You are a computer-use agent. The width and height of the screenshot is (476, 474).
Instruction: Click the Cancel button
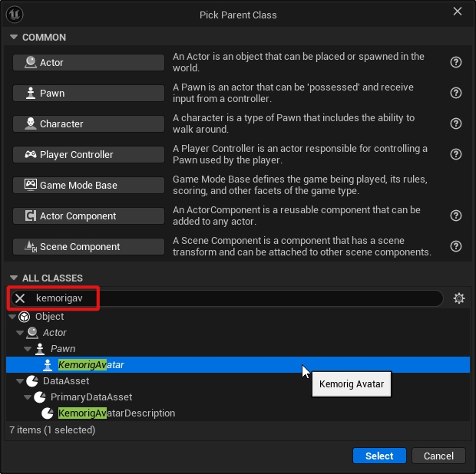point(438,456)
